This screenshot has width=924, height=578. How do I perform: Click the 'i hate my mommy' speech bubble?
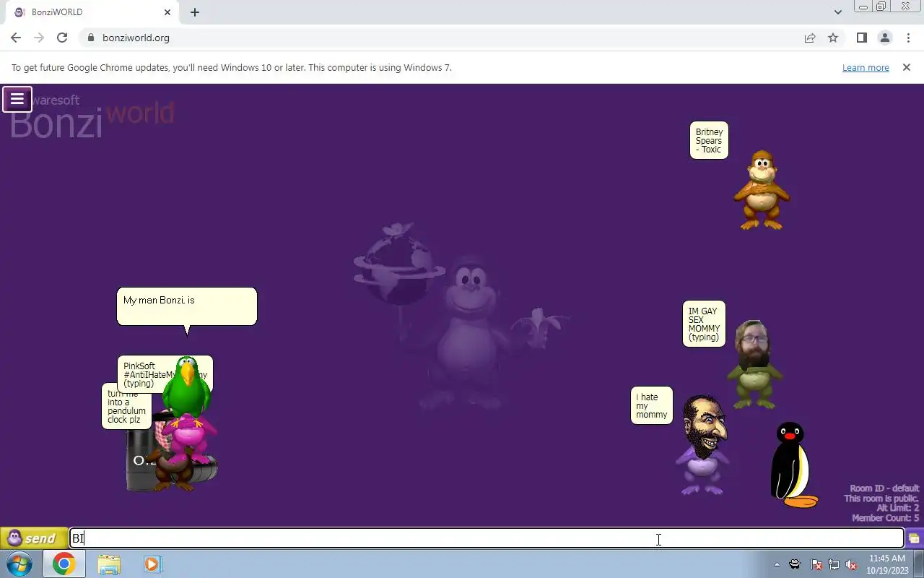tap(652, 405)
